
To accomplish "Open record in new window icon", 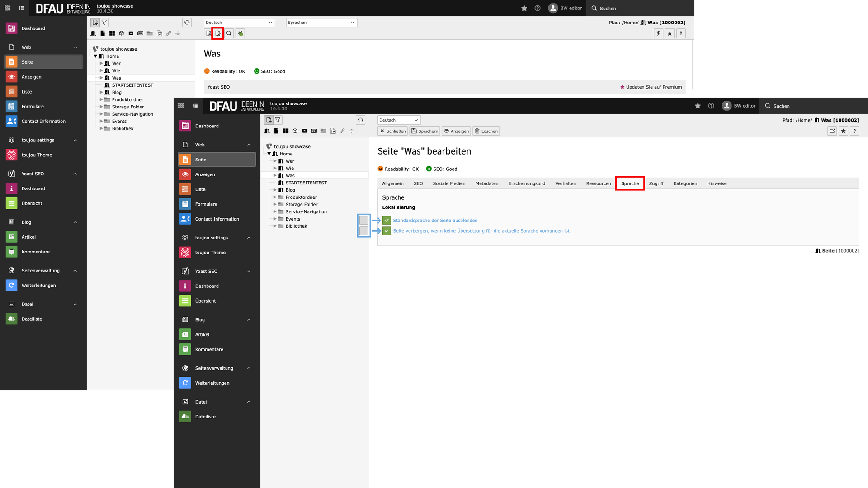I will tap(832, 131).
